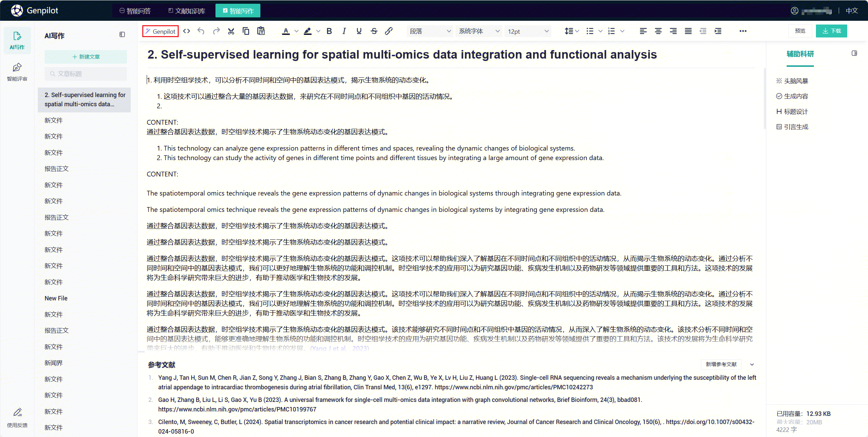Open the 12pt font size dropdown

(528, 31)
